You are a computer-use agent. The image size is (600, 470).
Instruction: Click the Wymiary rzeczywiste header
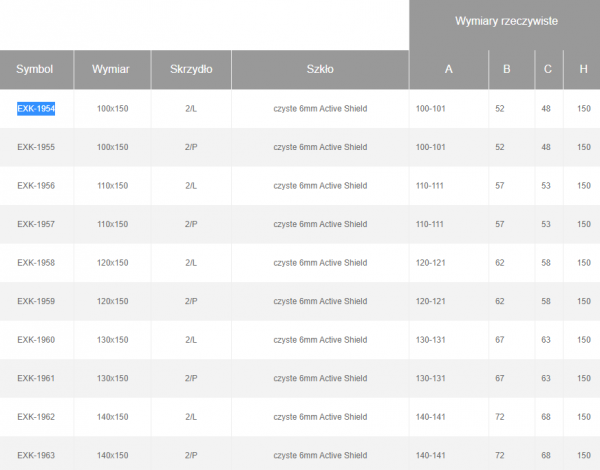coord(506,21)
